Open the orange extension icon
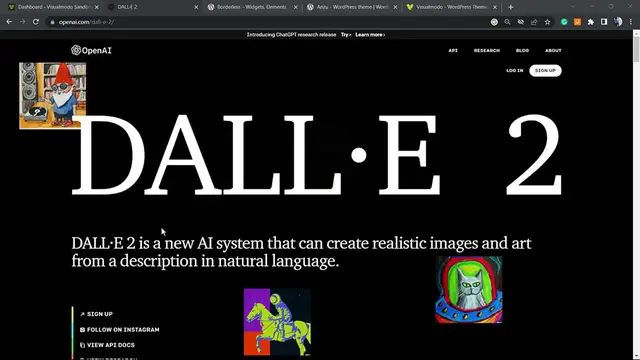This screenshot has height=360, width=640. pos(578,22)
